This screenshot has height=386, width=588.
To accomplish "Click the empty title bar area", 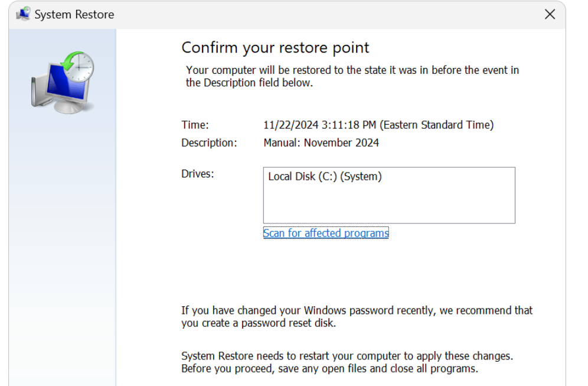I will tap(325, 14).
